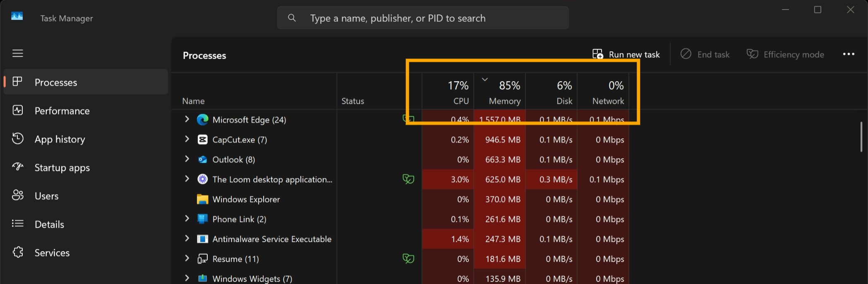Click the Resume process icon
Screen dimensions: 868x284
202,259
